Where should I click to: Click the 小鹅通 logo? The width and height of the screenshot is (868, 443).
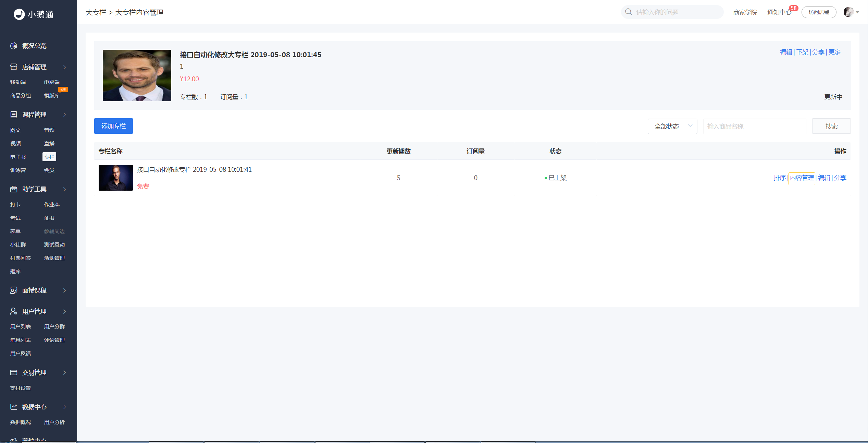[x=34, y=14]
